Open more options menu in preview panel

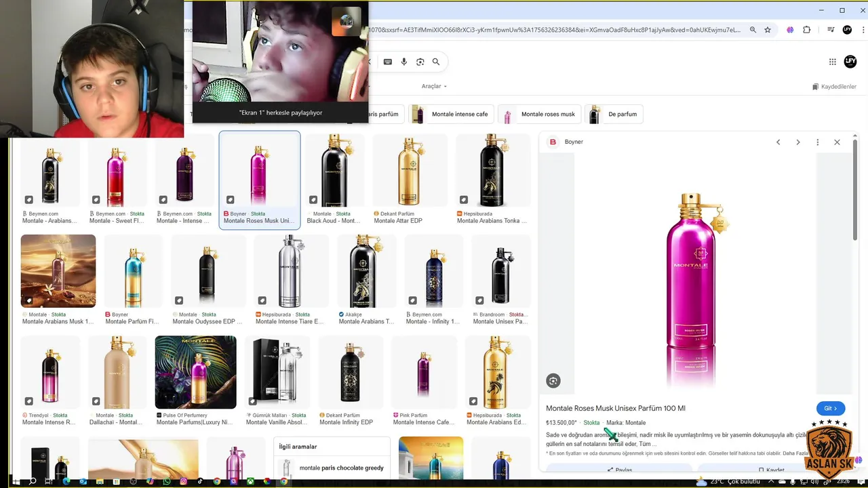(x=818, y=142)
